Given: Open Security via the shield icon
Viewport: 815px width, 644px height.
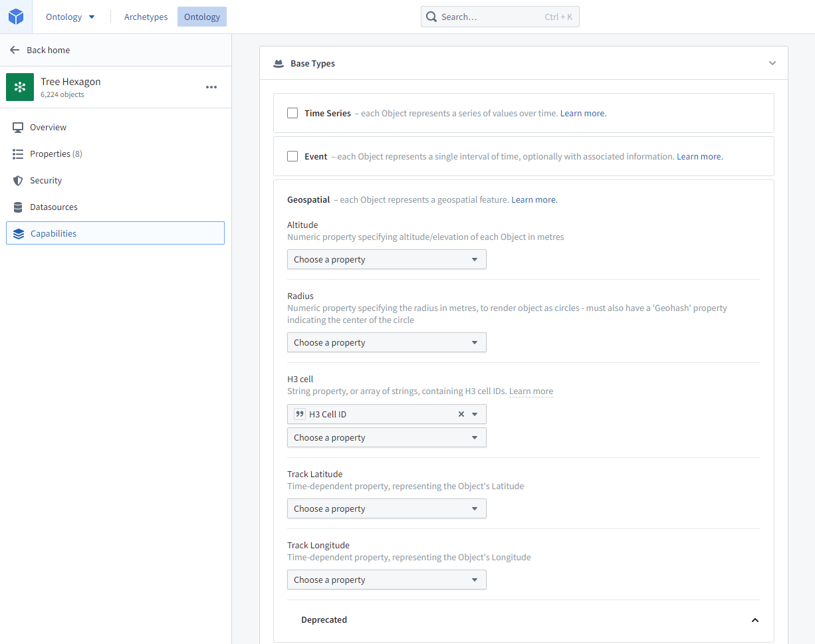Looking at the screenshot, I should (18, 180).
